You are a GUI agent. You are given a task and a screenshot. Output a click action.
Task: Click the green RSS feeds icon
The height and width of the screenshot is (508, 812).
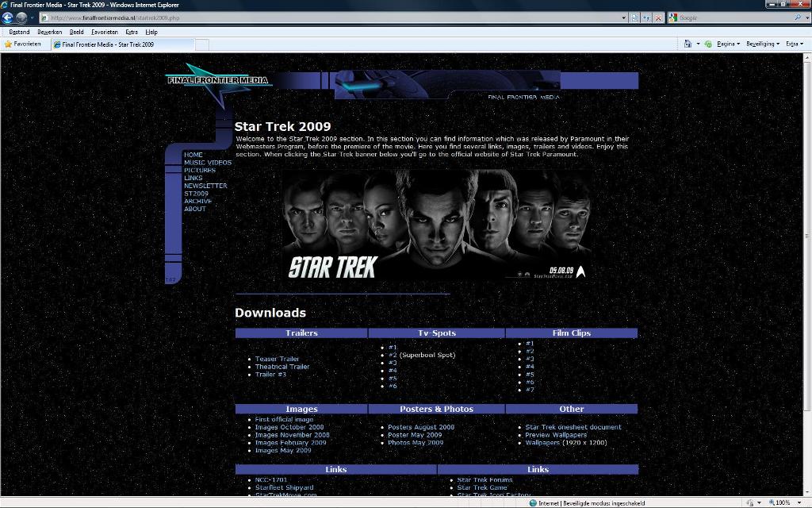click(x=708, y=44)
